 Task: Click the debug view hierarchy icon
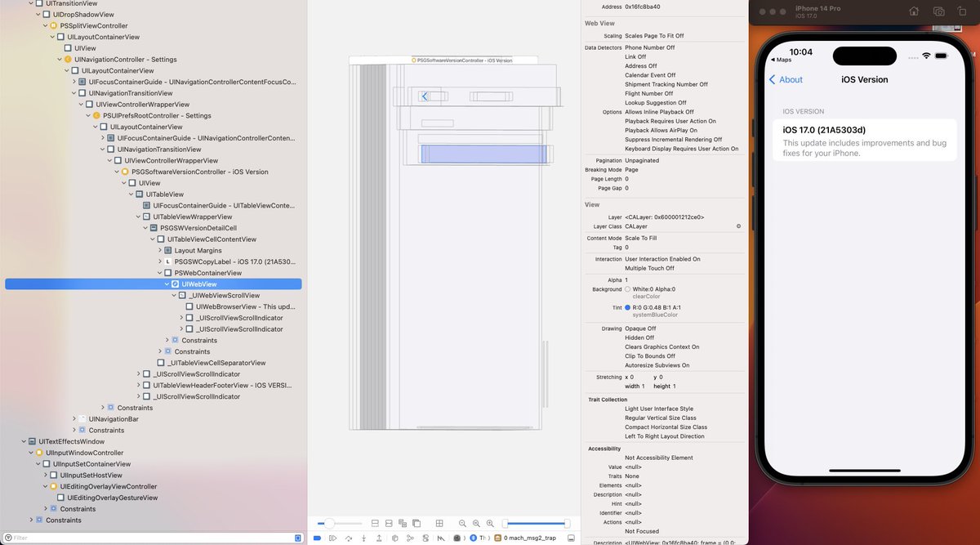(x=394, y=538)
